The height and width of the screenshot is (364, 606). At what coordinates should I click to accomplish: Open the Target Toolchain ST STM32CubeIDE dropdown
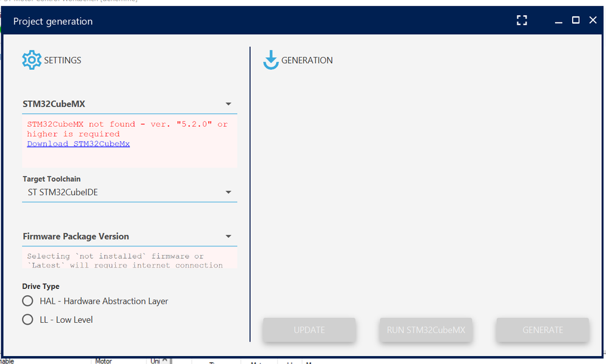129,192
